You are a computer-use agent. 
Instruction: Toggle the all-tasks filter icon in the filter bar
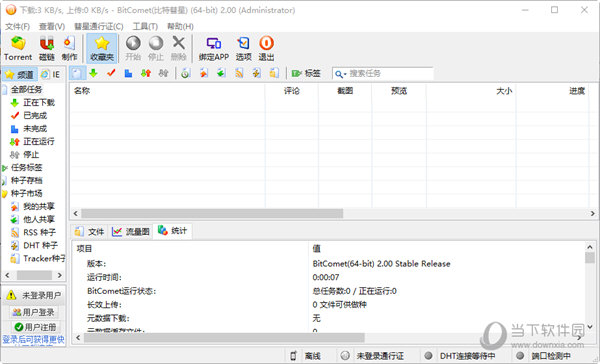(x=77, y=73)
